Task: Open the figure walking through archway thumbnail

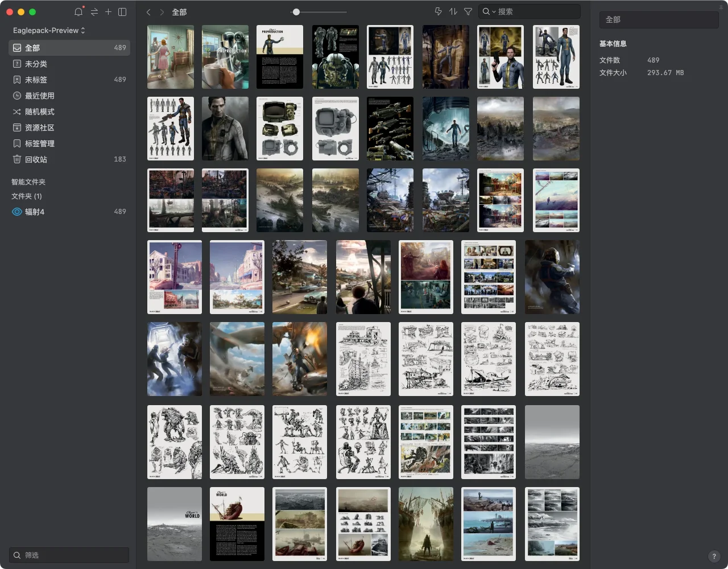Action: (x=426, y=524)
